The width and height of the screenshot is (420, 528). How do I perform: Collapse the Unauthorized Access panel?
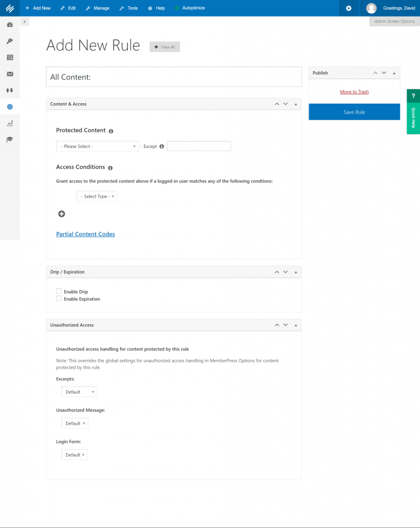(296, 325)
